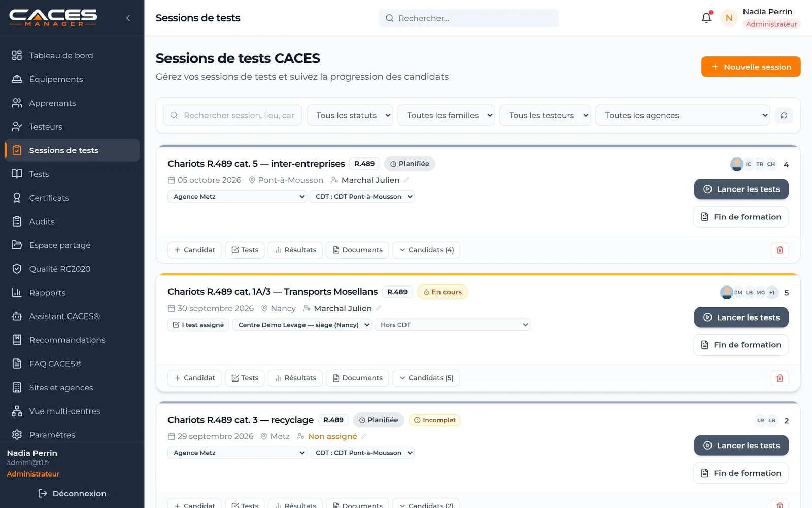Focus the top Rechercher search field
The image size is (812, 508).
coord(468,18)
